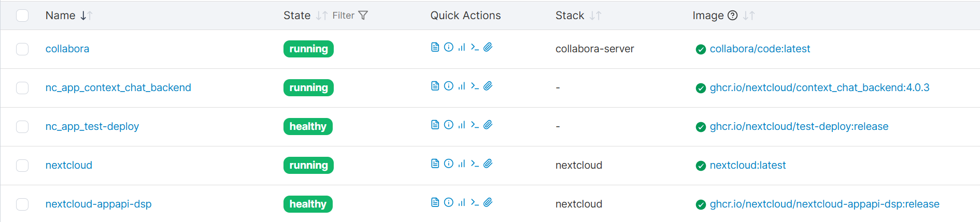Image resolution: width=980 pixels, height=222 pixels.
Task: Open logs for the collabora container
Action: tap(435, 47)
